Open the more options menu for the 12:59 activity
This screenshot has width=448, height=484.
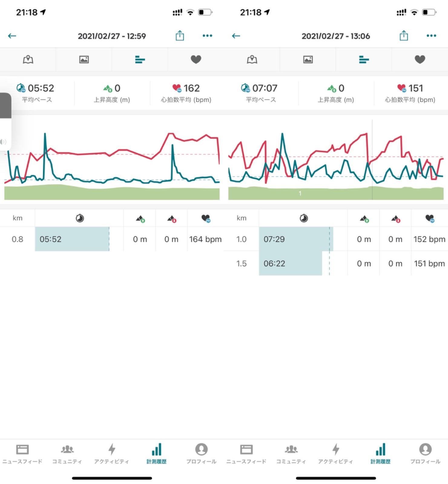pos(207,36)
